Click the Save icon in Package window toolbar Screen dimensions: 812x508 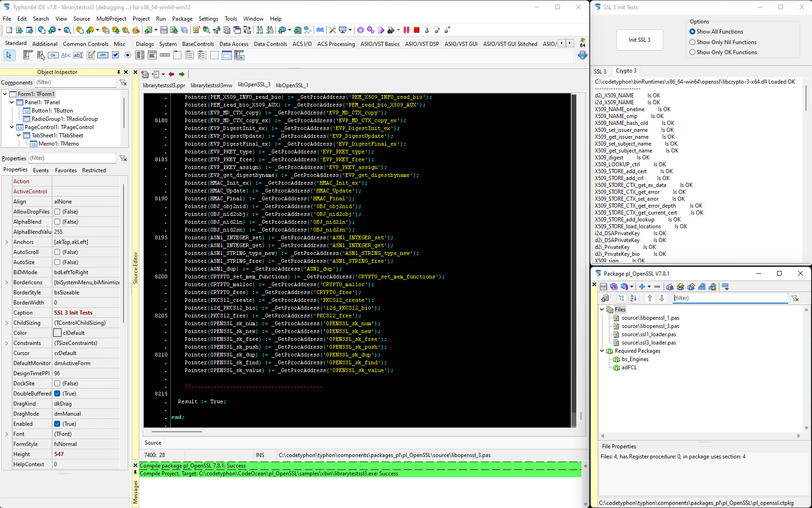pyautogui.click(x=603, y=287)
